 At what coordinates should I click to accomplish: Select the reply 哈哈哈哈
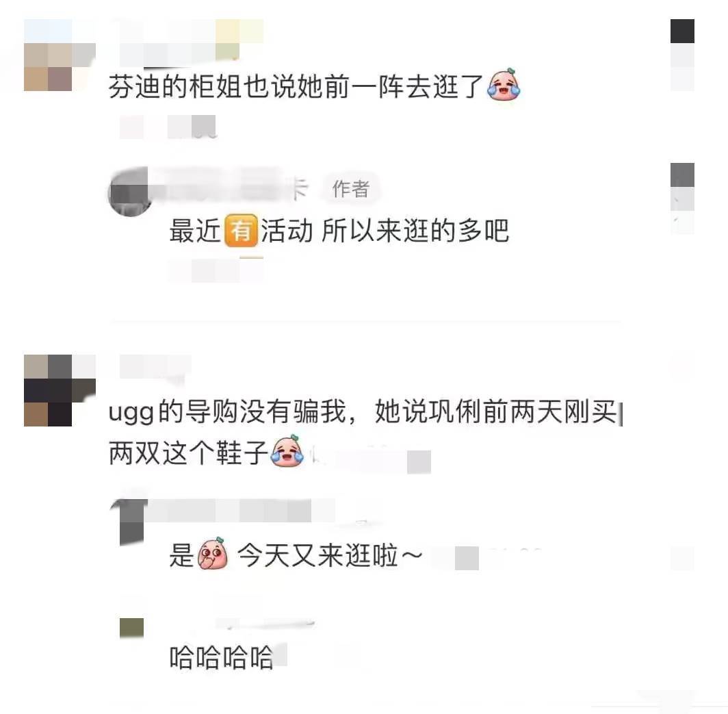221,657
